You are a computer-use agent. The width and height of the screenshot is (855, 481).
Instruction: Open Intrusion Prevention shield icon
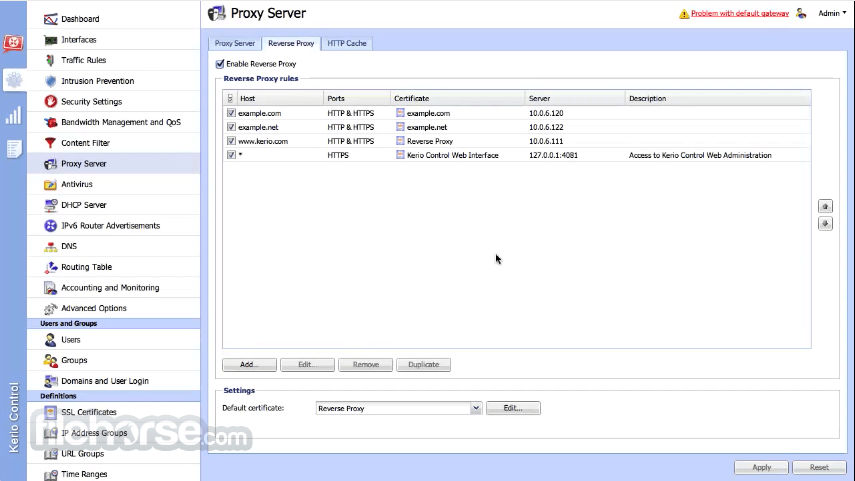(x=50, y=81)
